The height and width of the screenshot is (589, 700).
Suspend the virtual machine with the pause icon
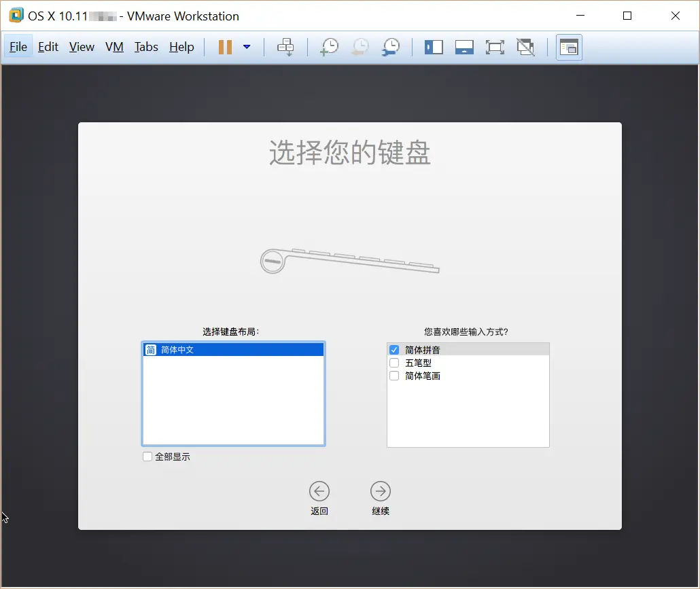tap(226, 47)
